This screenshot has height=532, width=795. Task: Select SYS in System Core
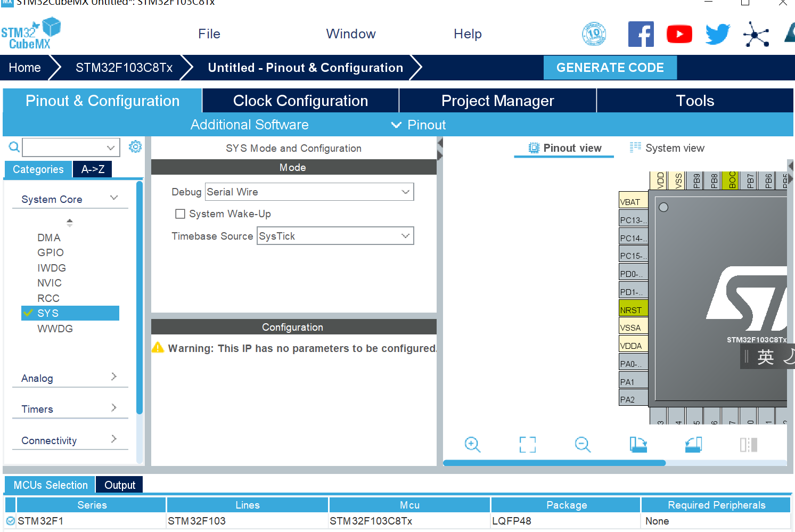(70, 313)
